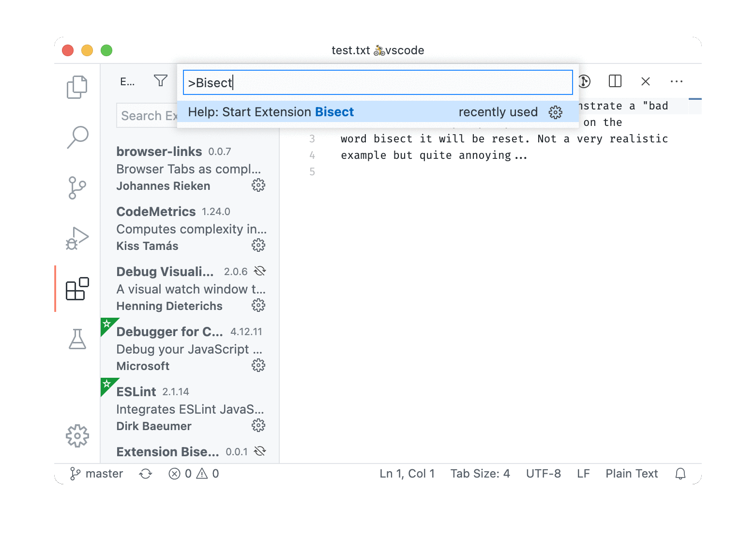Click the UTF-8 encoding button
Viewport: 756px width, 556px height.
543,473
